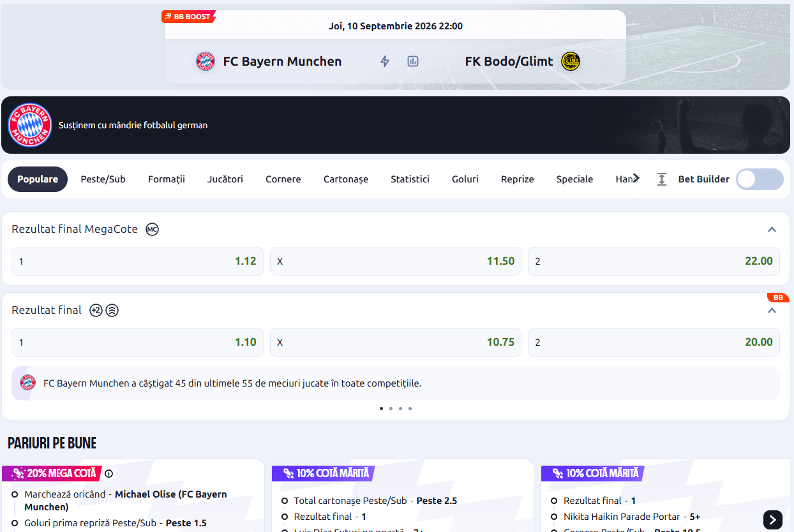This screenshot has height=532, width=794.
Task: Click the PARIURI PE BUNE heading
Action: (52, 443)
